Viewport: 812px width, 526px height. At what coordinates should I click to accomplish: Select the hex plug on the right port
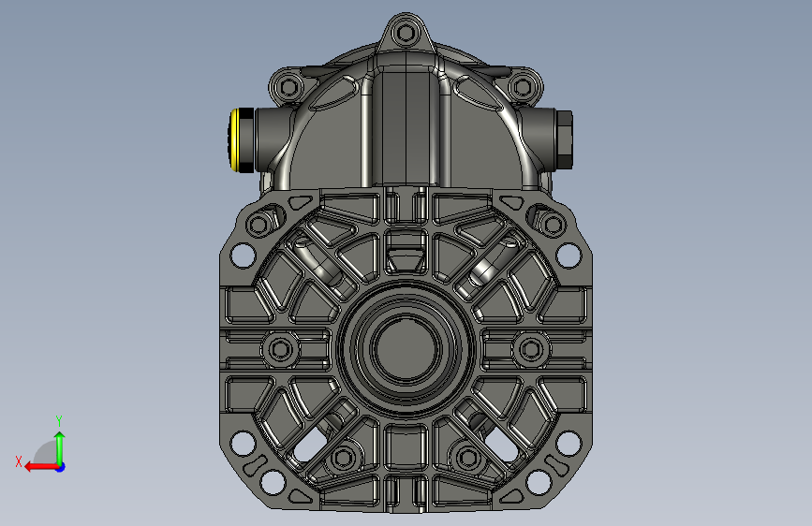click(x=565, y=139)
